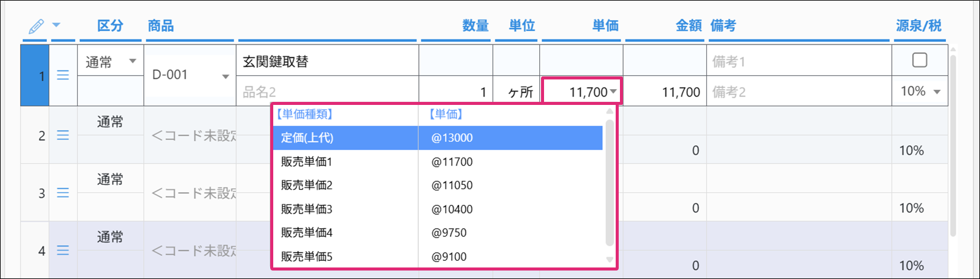Image resolution: width=980 pixels, height=279 pixels.
Task: Click the 商品 column header
Action: click(161, 25)
